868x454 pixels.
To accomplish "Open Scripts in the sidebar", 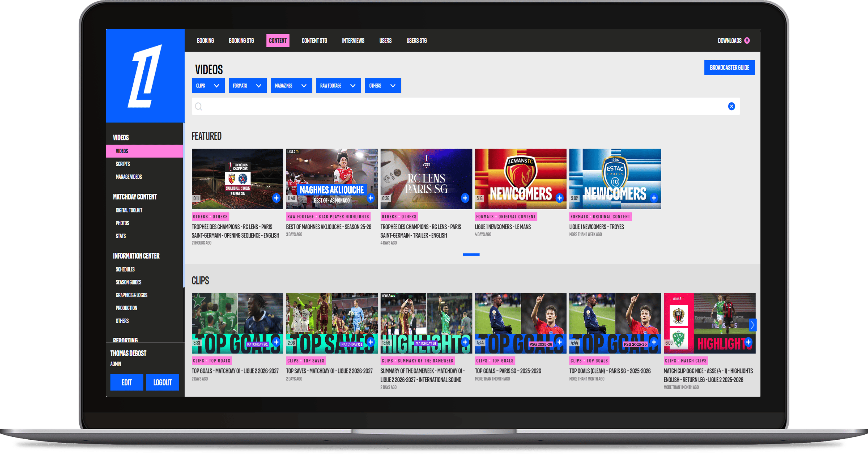I will (123, 164).
